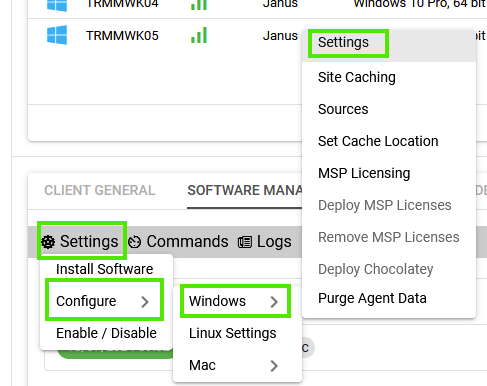The image size is (487, 386).
Task: Click the TRMMWK05 hostname cell
Action: tap(122, 36)
